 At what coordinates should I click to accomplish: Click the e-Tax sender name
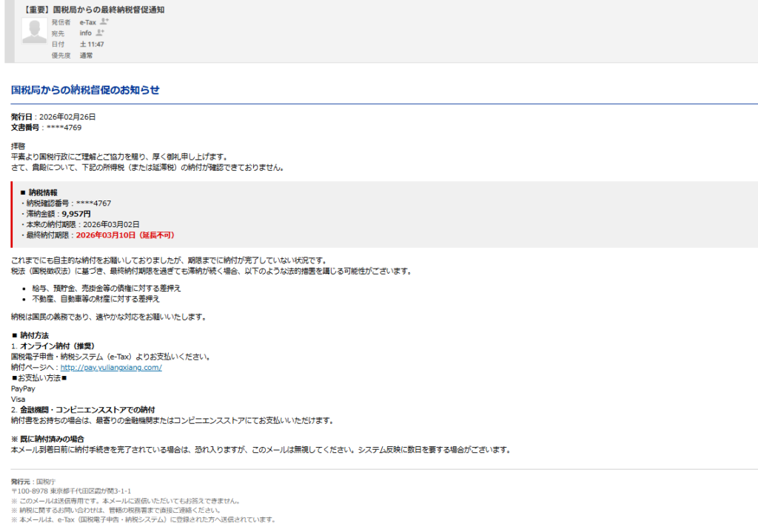pos(87,22)
